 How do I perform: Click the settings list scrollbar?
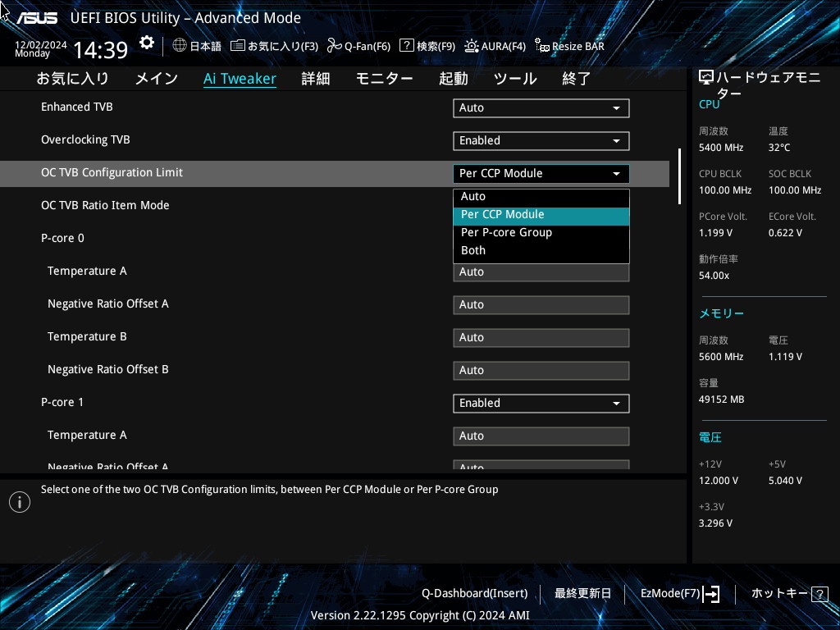(x=679, y=176)
